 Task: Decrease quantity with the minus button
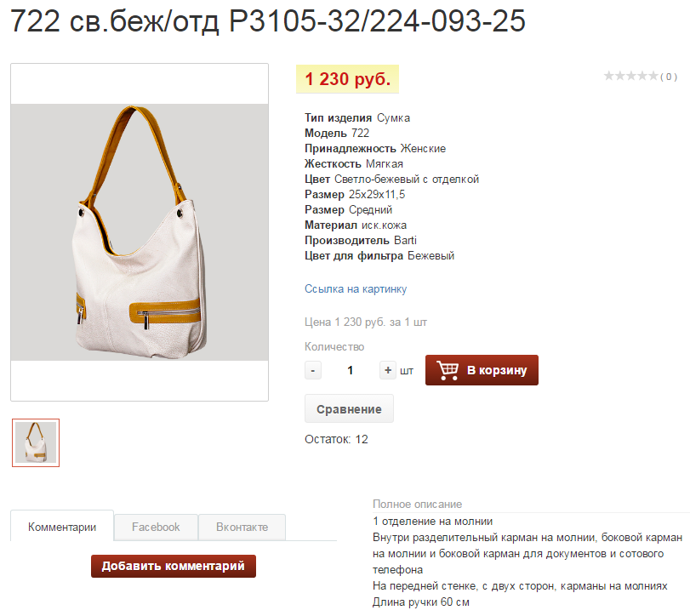pos(313,370)
